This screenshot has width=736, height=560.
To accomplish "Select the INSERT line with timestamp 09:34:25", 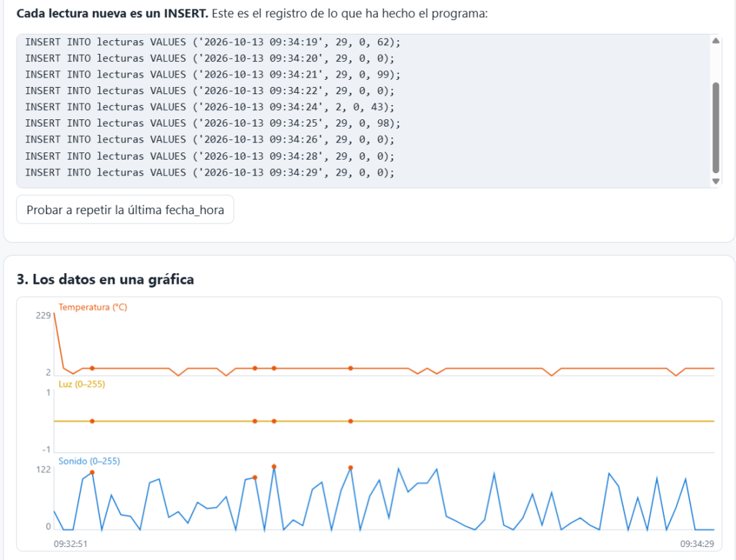I will (x=213, y=124).
